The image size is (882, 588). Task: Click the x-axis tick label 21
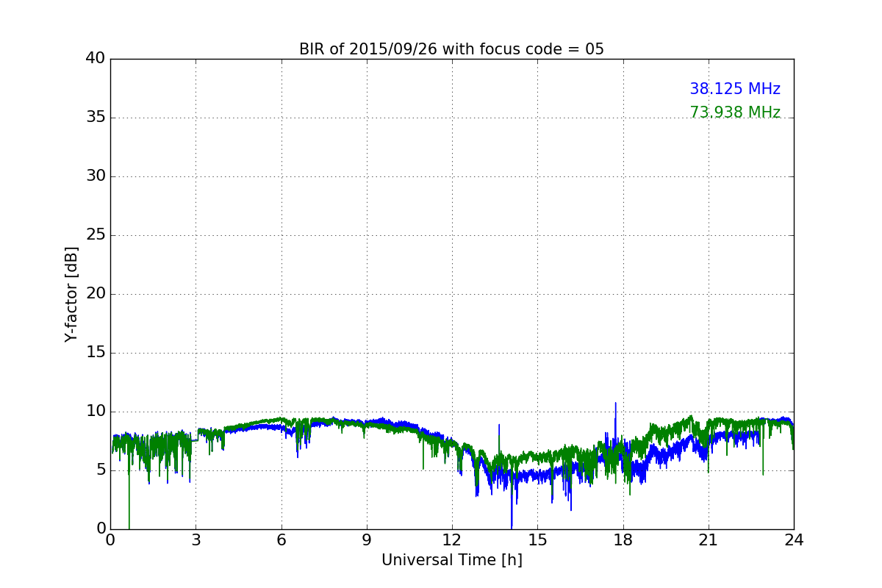click(709, 540)
